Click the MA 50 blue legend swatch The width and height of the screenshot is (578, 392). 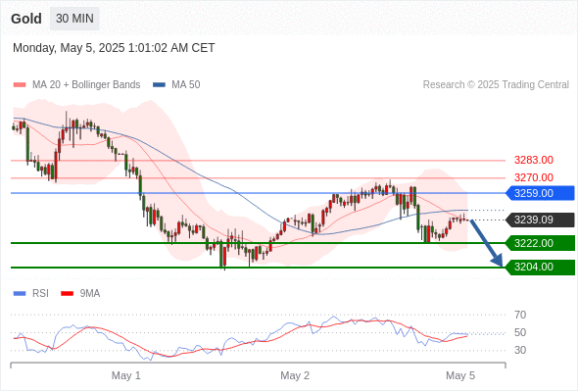point(159,85)
